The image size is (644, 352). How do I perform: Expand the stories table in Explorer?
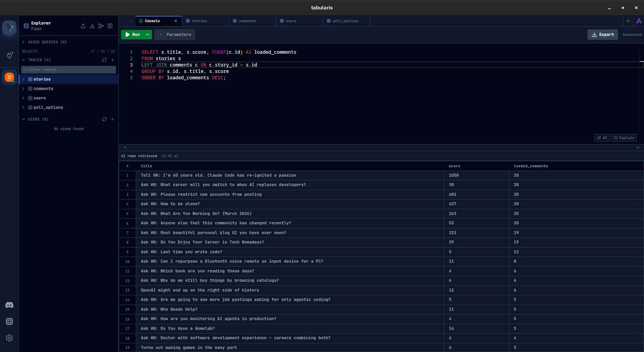[x=24, y=79]
